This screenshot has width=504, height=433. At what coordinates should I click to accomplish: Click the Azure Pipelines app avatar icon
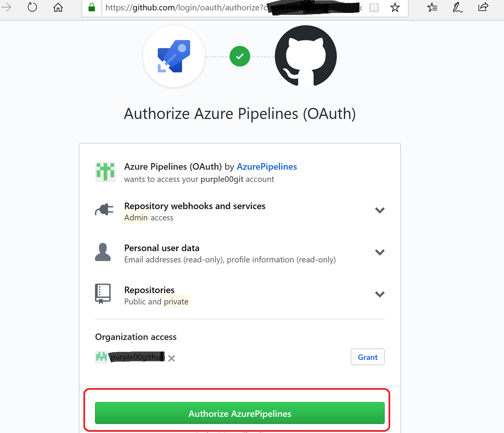coord(105,171)
